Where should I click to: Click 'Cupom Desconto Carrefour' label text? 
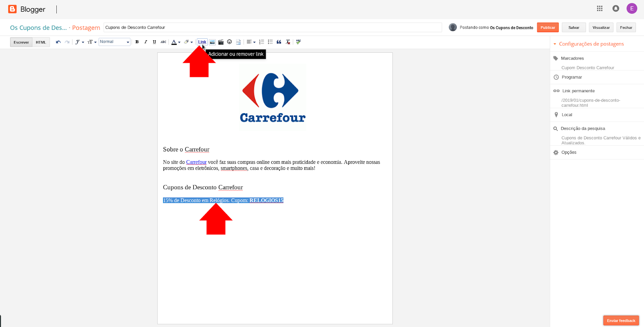tap(588, 68)
